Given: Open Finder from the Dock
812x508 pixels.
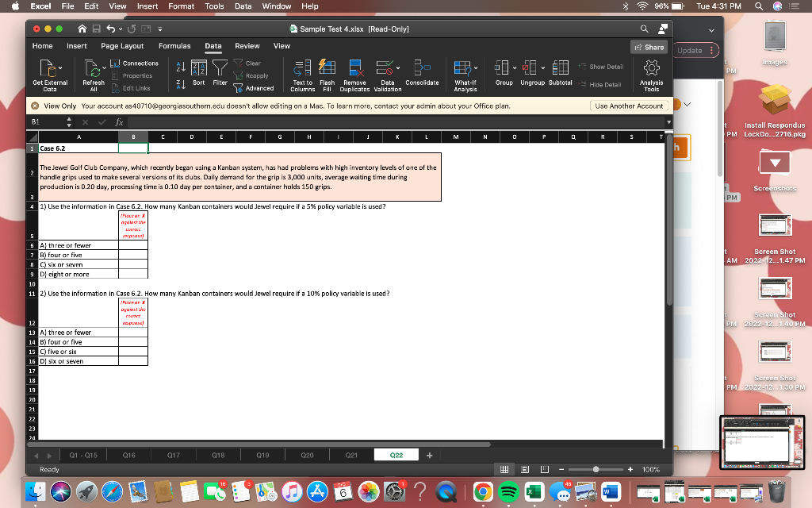Looking at the screenshot, I should click(35, 491).
